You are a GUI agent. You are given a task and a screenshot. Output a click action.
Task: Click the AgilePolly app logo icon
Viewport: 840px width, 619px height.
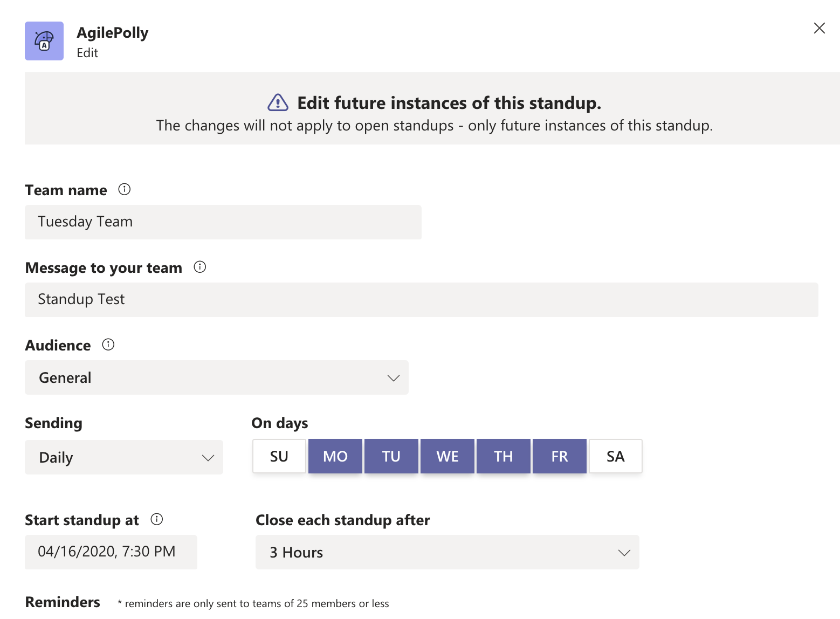44,41
